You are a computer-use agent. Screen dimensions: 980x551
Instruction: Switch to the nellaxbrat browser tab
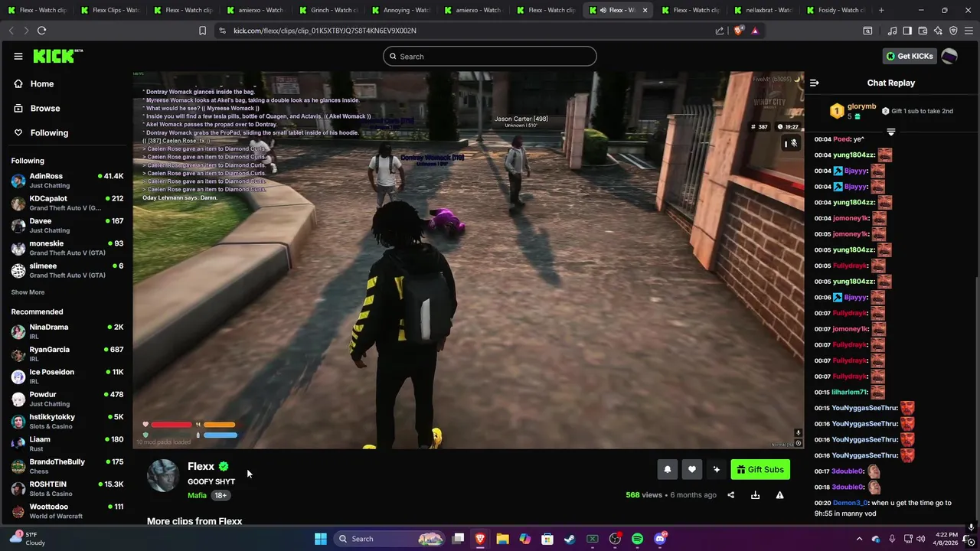pos(763,10)
